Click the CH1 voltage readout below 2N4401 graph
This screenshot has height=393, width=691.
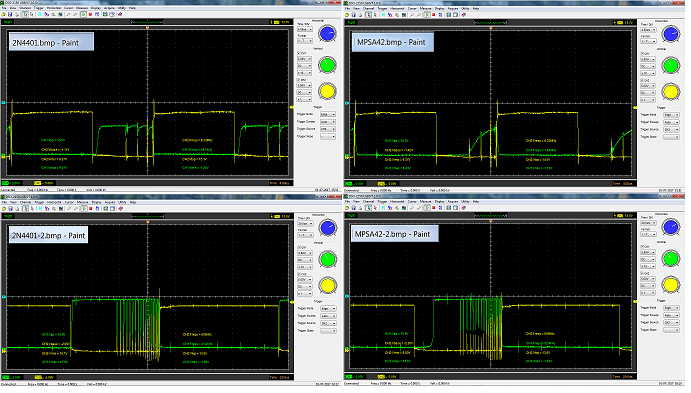(11, 183)
